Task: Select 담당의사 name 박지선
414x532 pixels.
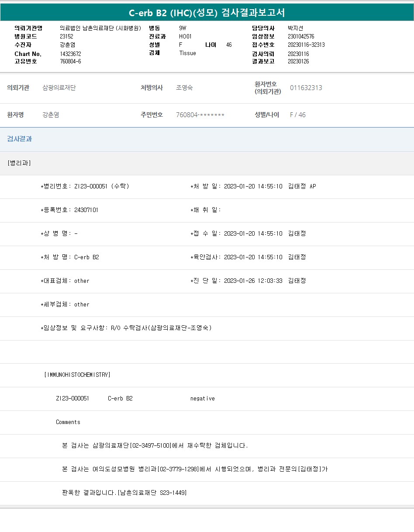Action: 295,28
